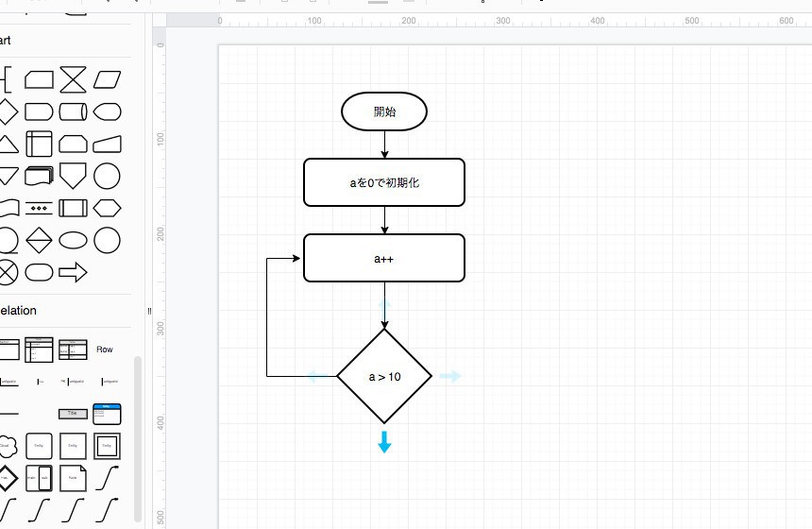Image resolution: width=812 pixels, height=529 pixels.
Task: Select the Parallel Mode shape
Action: coord(39,208)
